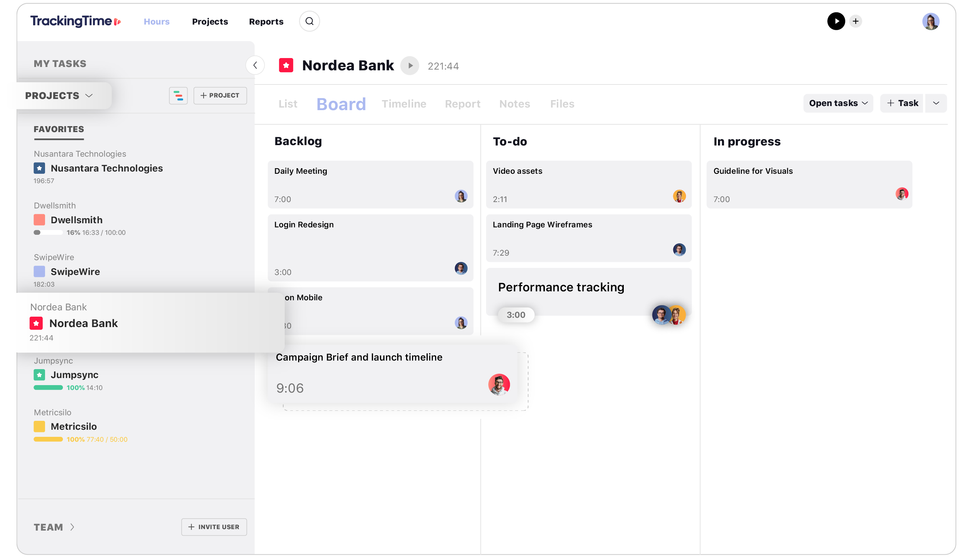Screen dimensions: 961x560
Task: Click the Jumpsync 100% progress bar
Action: pyautogui.click(x=48, y=387)
